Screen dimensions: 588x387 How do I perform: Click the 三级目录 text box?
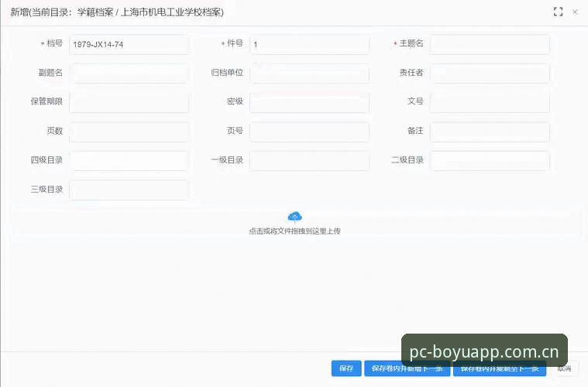(129, 190)
